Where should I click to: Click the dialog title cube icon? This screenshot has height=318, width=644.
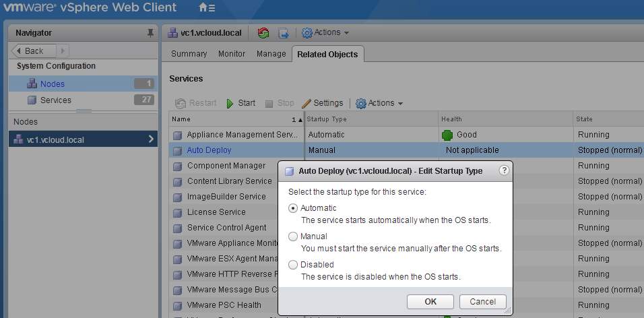coord(290,171)
